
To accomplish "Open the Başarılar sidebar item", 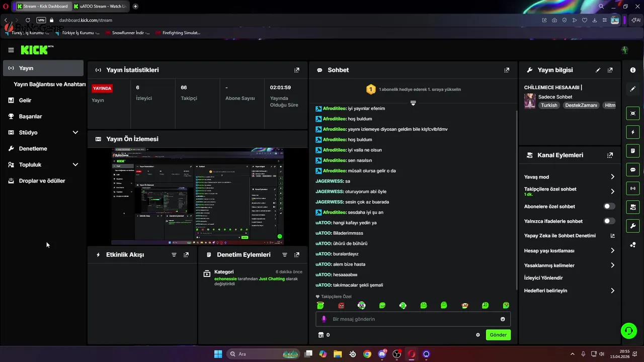I will click(x=43, y=116).
